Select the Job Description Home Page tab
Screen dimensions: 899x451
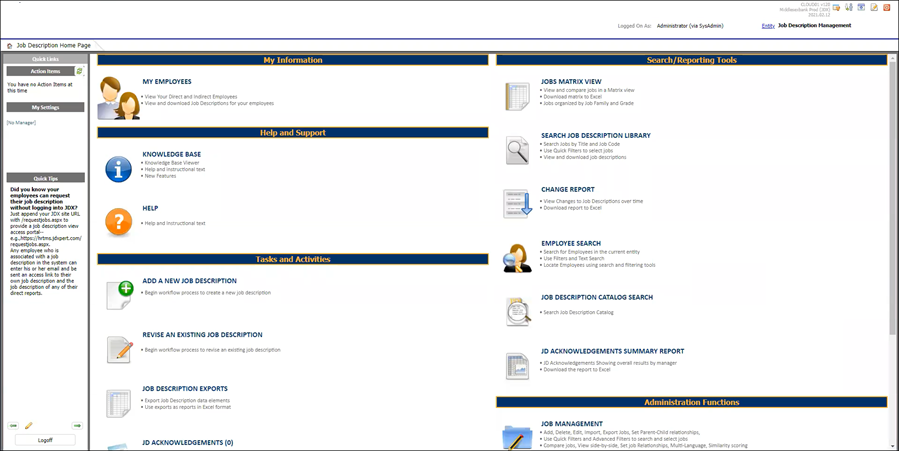point(53,46)
